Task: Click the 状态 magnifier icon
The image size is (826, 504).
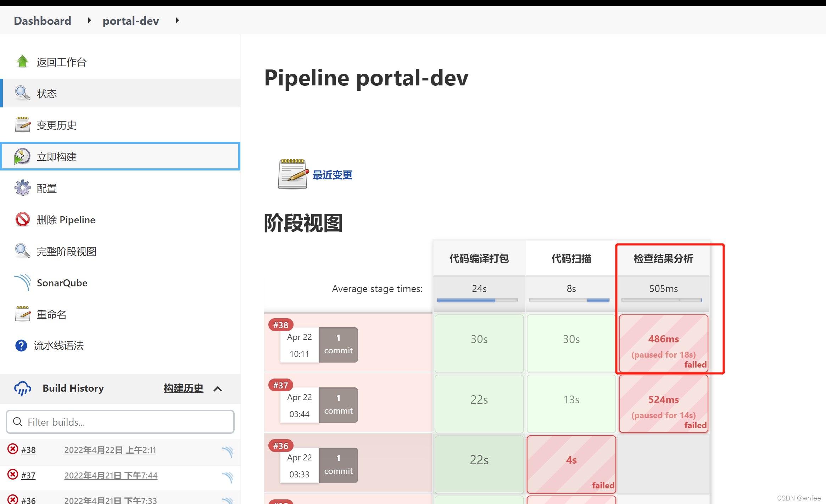Action: (22, 93)
